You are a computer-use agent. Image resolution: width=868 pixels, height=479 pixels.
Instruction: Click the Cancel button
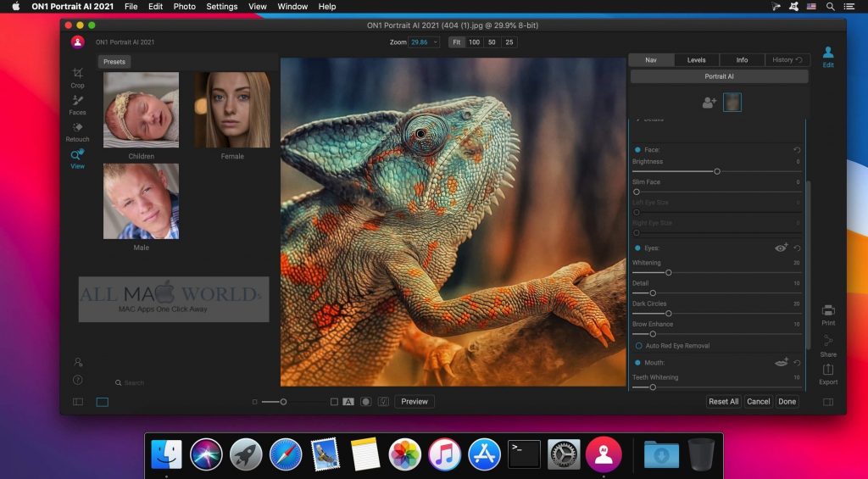[x=759, y=402]
